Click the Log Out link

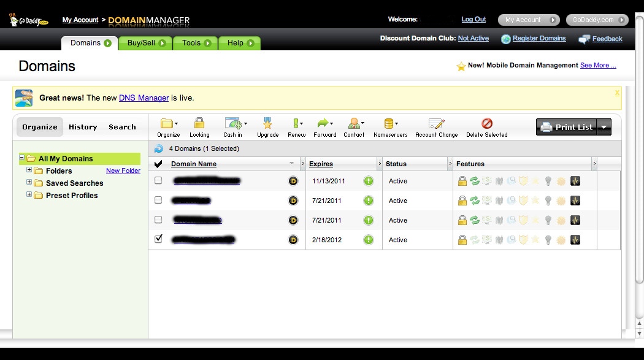pos(473,19)
